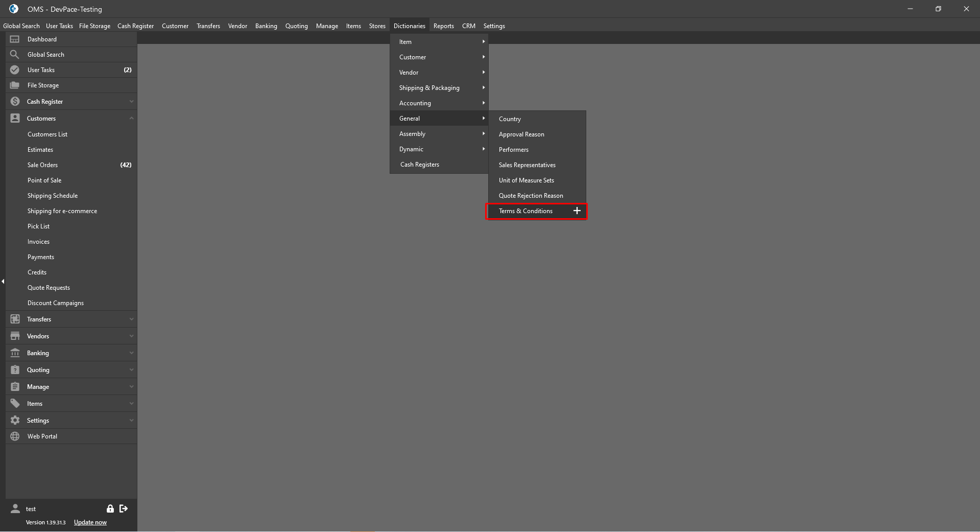Viewport: 980px width, 532px height.
Task: Click the Dashboard icon in the sidebar
Action: (15, 39)
